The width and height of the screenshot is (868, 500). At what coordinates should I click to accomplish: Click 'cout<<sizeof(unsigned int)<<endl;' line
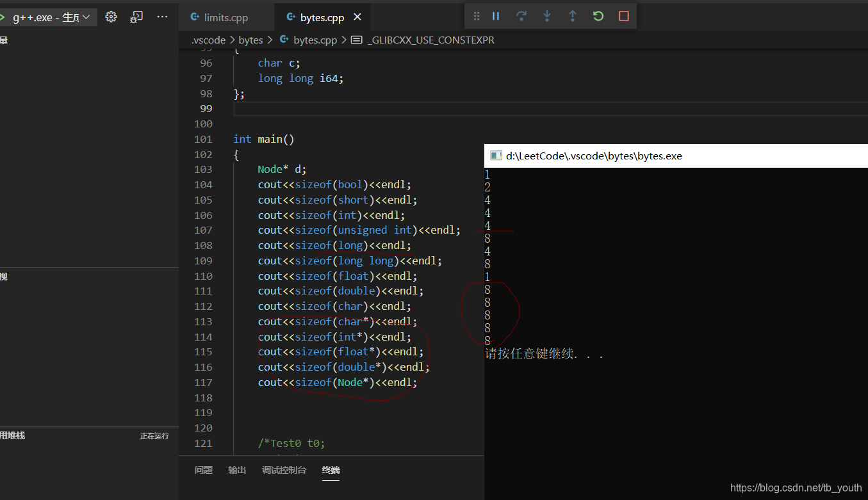[359, 230]
